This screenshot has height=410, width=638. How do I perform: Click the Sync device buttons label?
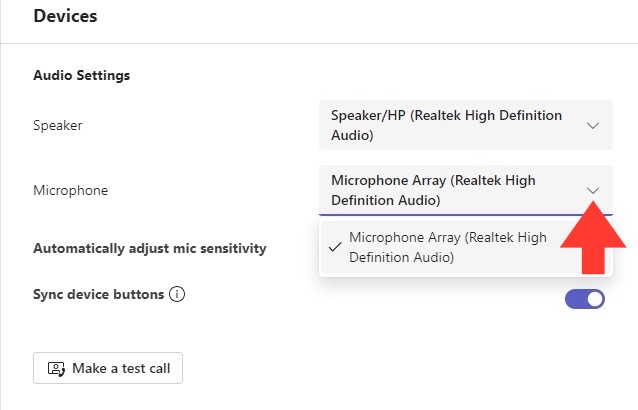point(98,294)
